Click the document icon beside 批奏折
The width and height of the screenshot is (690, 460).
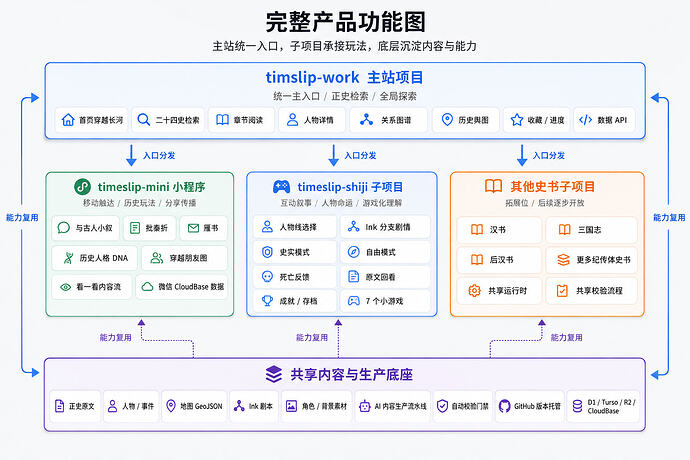tap(135, 228)
